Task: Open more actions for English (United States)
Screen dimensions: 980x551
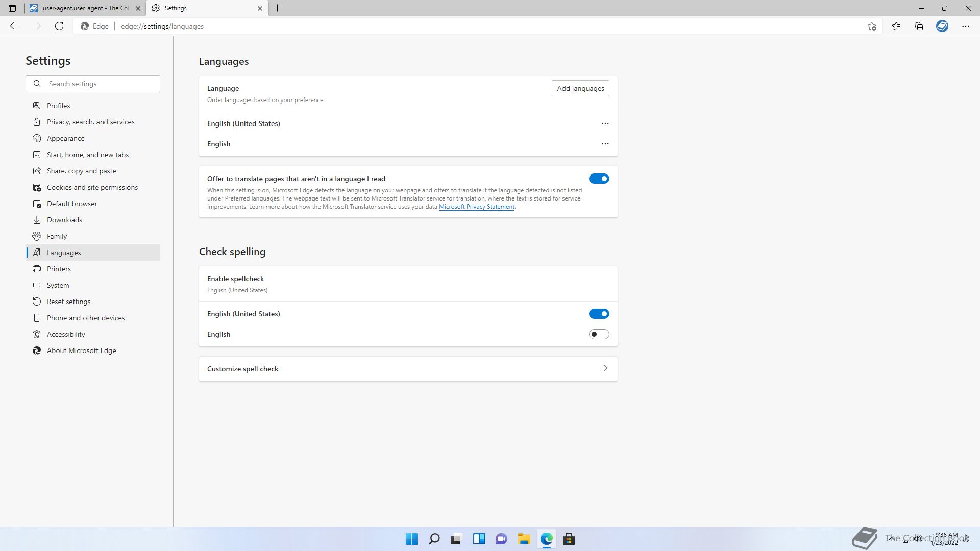Action: click(605, 123)
